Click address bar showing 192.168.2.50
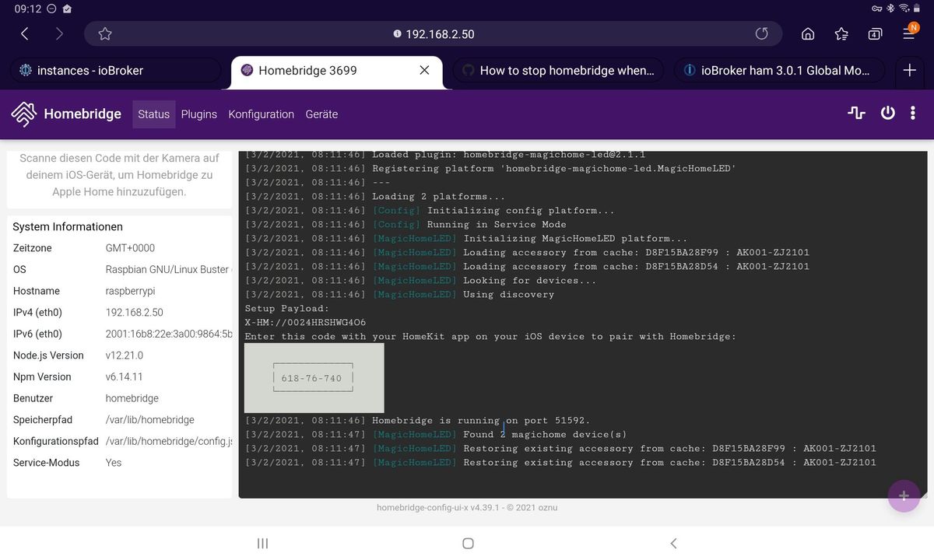The image size is (934, 560). (x=434, y=33)
